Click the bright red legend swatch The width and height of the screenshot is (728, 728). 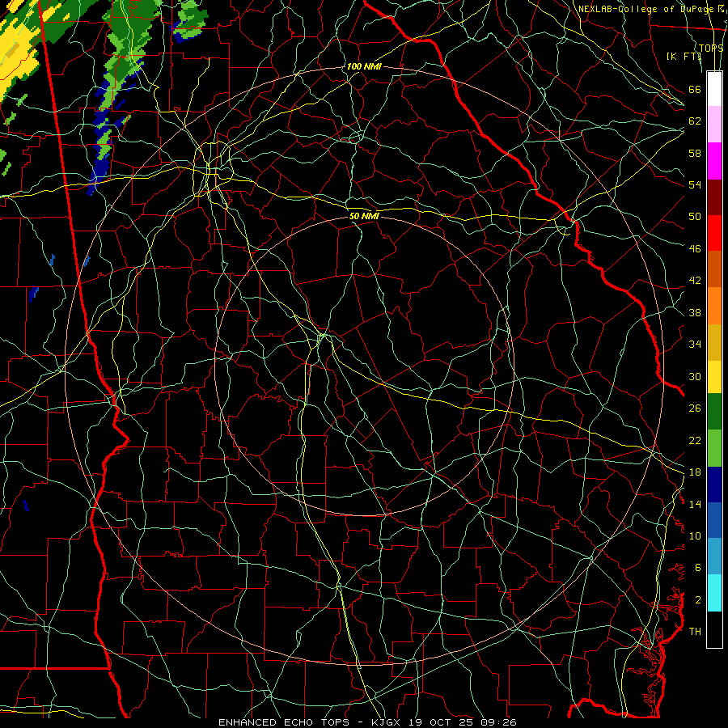click(714, 233)
